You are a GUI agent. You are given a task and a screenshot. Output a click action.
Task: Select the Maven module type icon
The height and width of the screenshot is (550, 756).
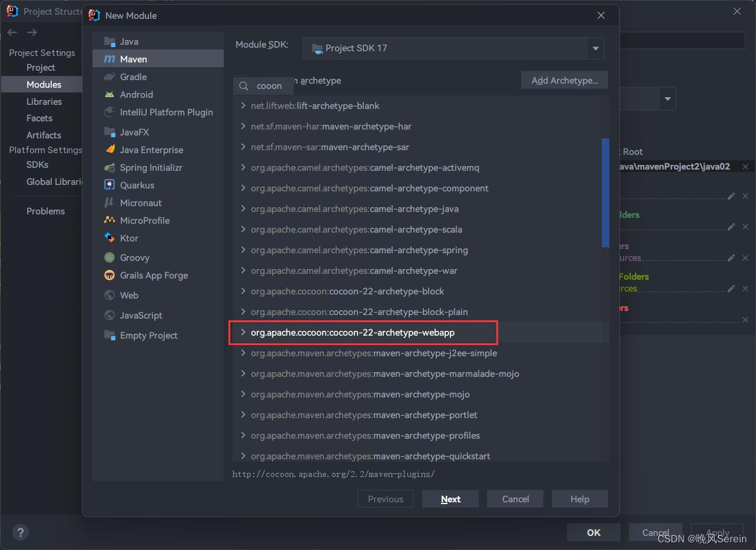pyautogui.click(x=110, y=59)
